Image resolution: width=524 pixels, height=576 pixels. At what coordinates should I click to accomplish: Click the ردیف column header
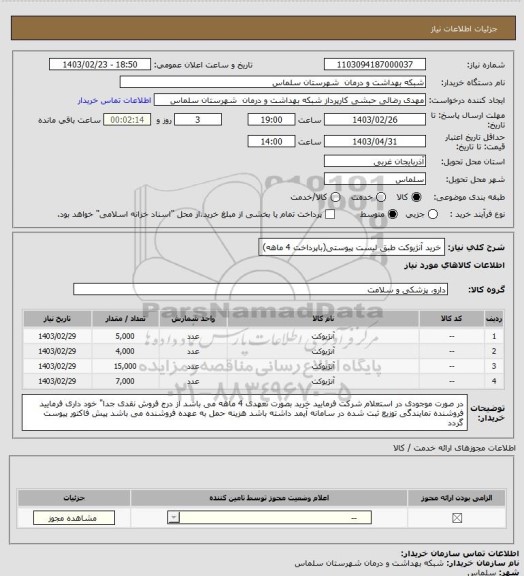[494, 319]
